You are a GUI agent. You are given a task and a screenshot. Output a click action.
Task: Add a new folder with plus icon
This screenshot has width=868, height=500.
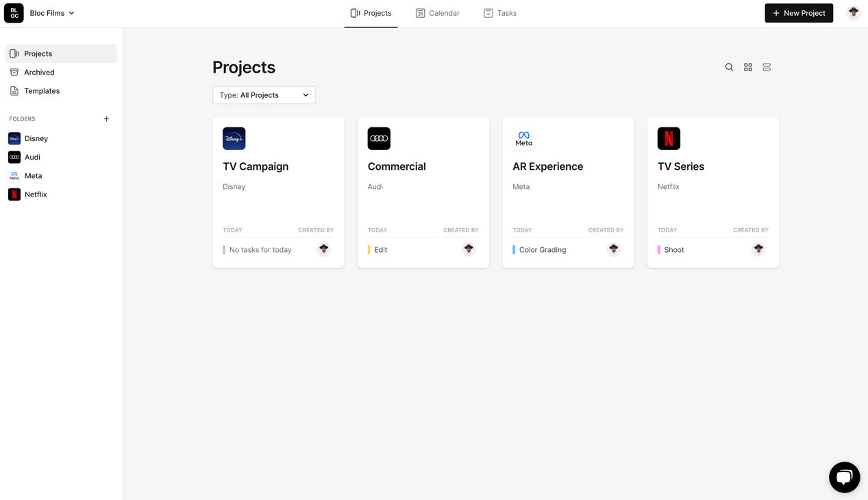(106, 119)
